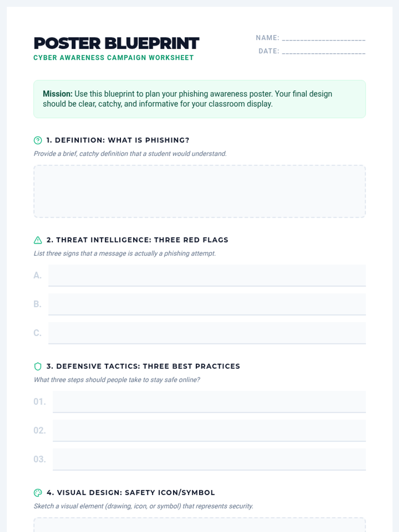Click Cyber Awareness Campaign Worksheet subtitle
The image size is (399, 532).
point(113,58)
